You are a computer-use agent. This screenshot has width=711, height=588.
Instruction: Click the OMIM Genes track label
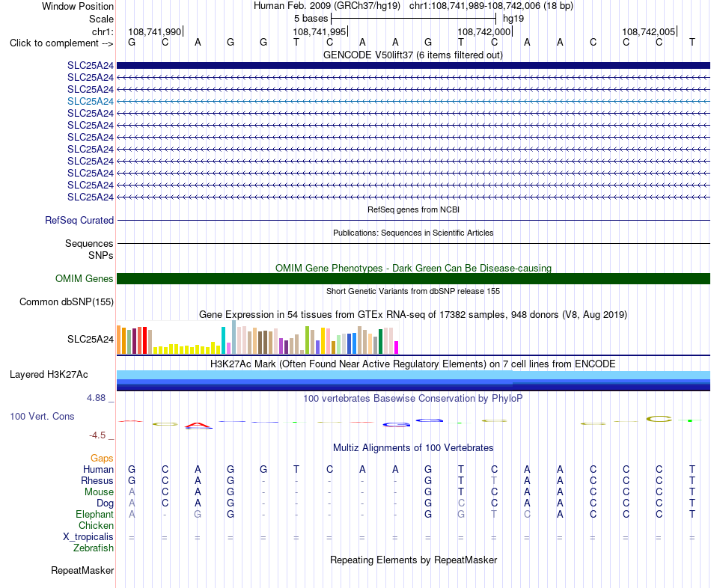click(85, 278)
